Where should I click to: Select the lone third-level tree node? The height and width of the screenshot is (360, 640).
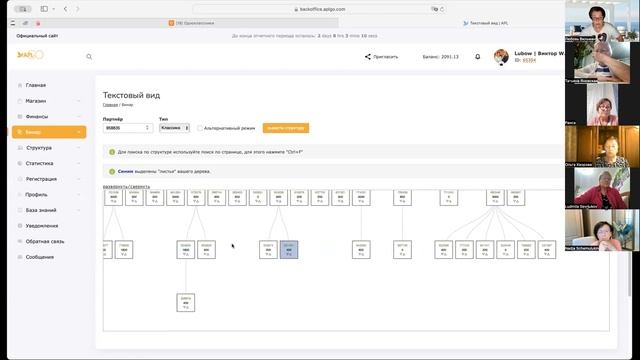tap(186, 302)
